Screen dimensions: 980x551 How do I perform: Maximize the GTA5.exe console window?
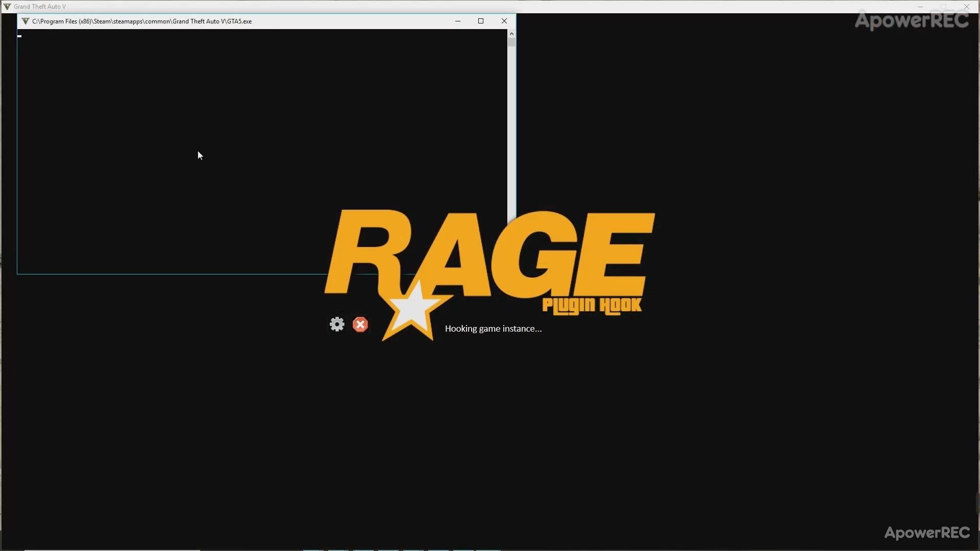481,21
